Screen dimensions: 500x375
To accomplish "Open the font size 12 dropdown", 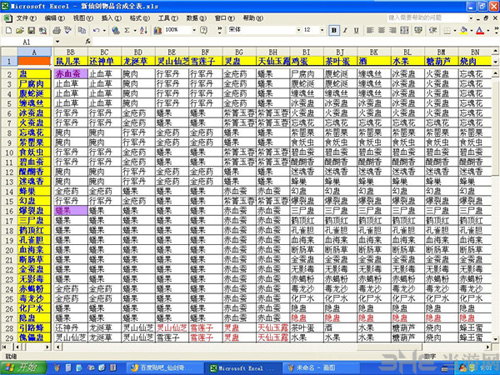I will 322,30.
